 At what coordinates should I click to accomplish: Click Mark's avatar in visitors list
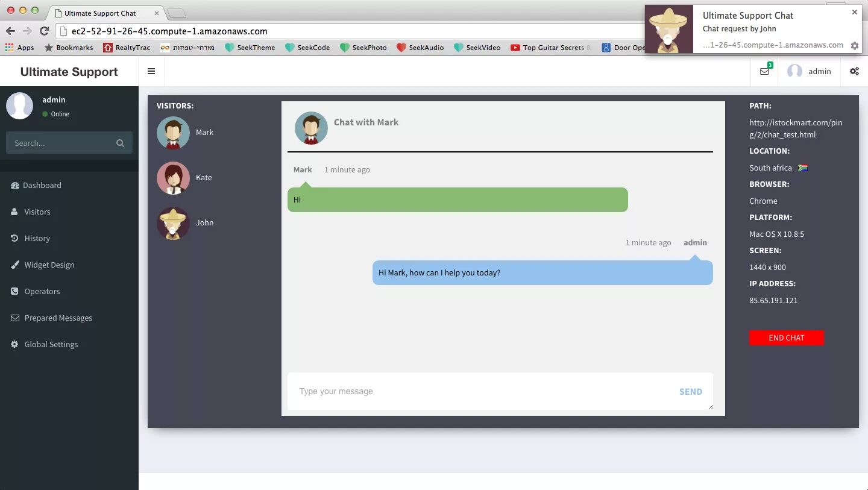(x=173, y=133)
